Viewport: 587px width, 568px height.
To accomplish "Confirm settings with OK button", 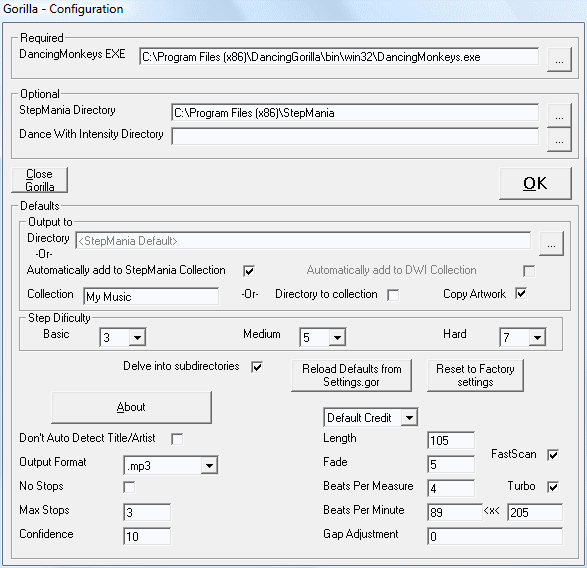I will click(x=535, y=183).
